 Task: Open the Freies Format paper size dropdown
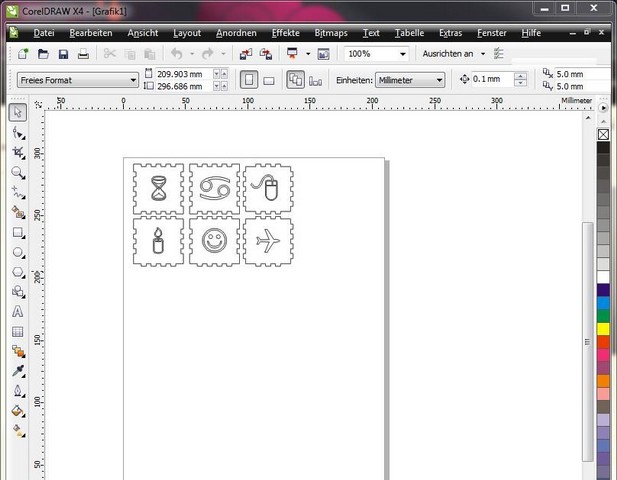coord(78,80)
